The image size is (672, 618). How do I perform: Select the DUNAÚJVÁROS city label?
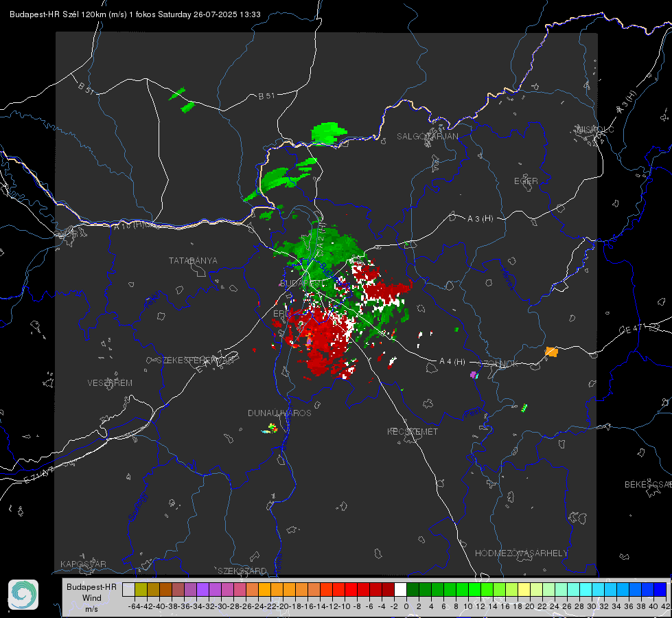(279, 413)
